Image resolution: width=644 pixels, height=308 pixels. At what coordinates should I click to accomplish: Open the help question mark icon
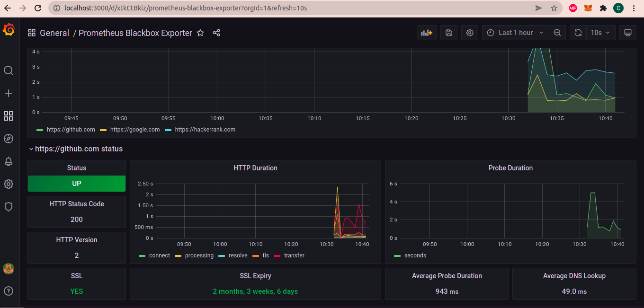pyautogui.click(x=9, y=290)
